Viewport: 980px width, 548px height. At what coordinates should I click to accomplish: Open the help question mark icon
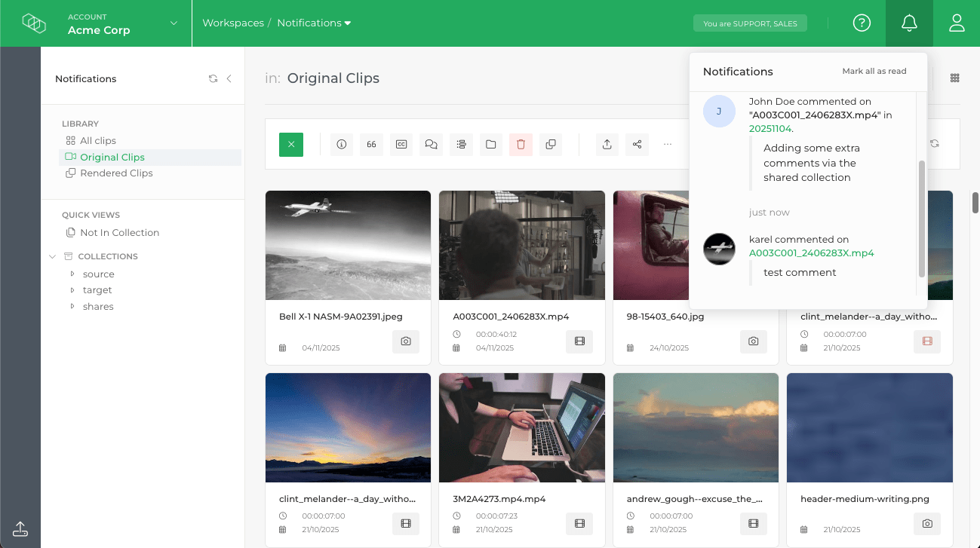[862, 23]
